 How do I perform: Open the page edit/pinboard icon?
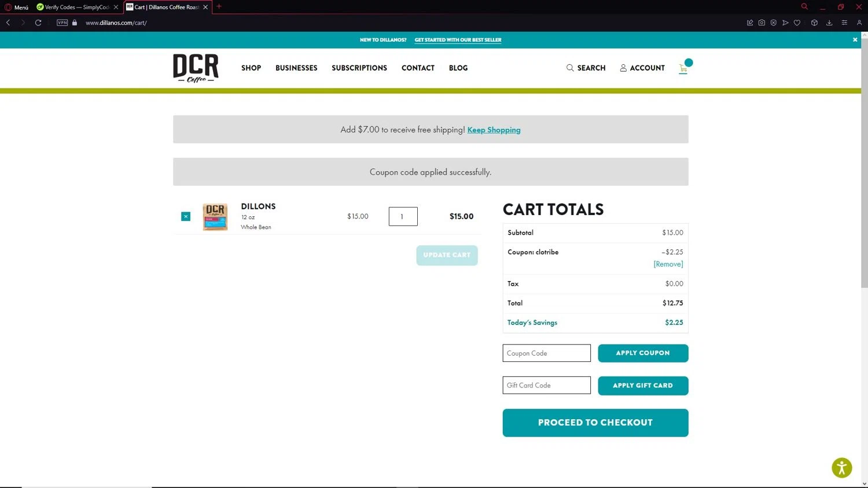coord(750,23)
